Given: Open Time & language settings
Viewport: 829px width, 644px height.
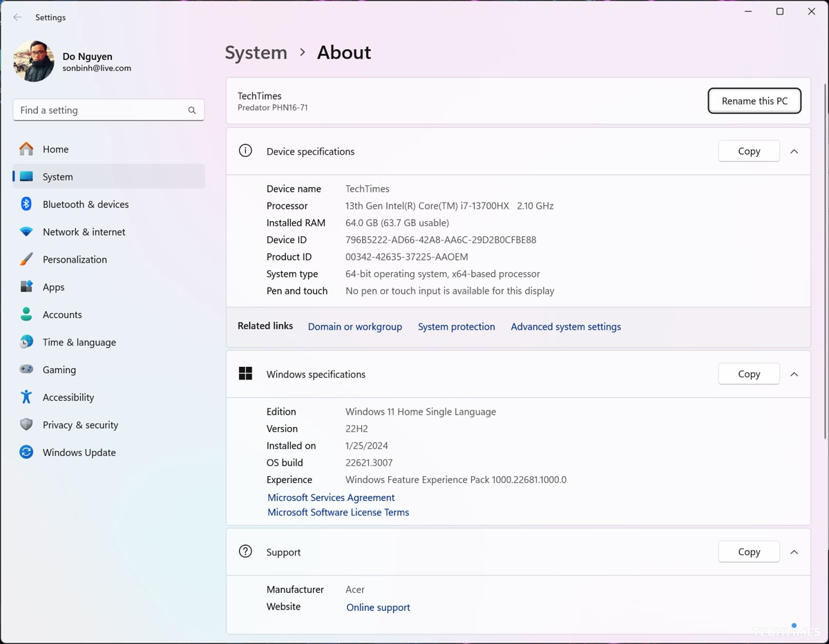Looking at the screenshot, I should coord(108,342).
